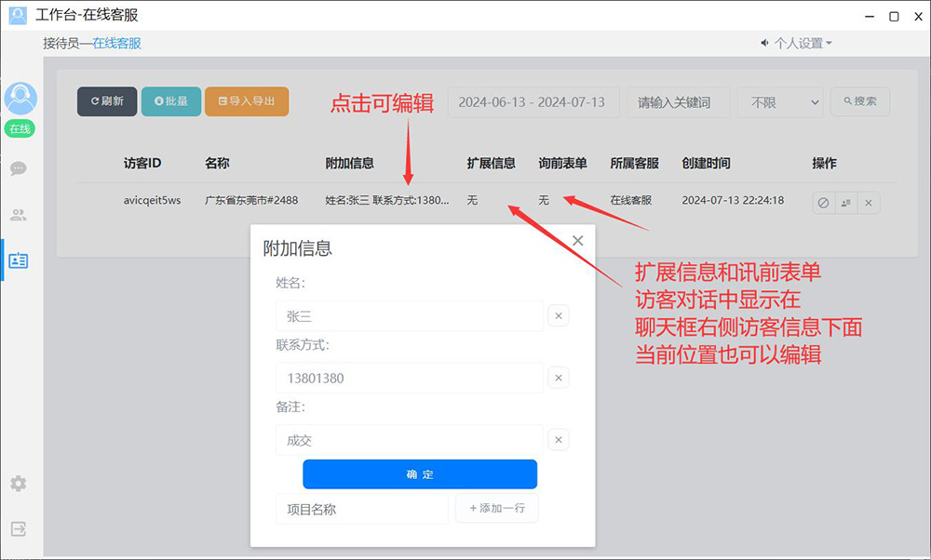Image resolution: width=931 pixels, height=560 pixels.
Task: Block visitor using the ban icon
Action: pos(823,202)
